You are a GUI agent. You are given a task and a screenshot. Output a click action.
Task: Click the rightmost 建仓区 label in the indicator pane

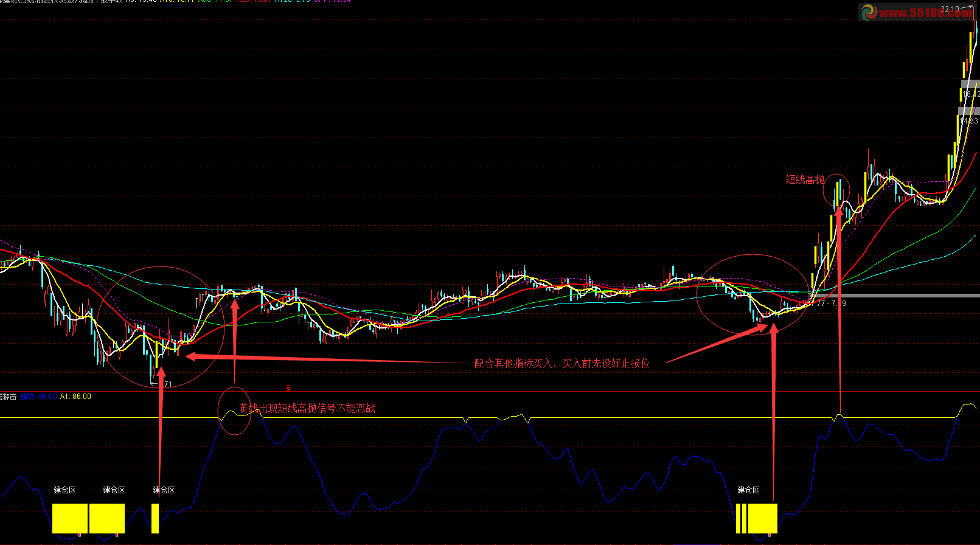[x=748, y=490]
